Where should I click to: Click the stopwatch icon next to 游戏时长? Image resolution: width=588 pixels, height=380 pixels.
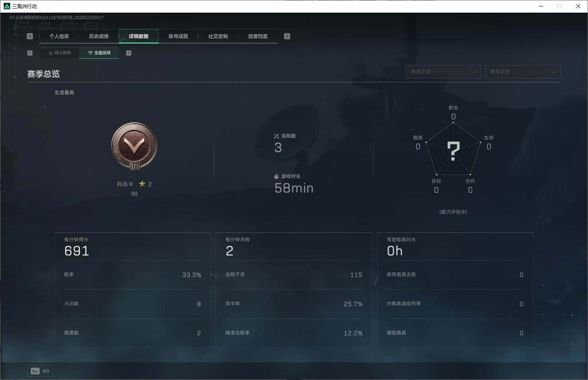(276, 177)
